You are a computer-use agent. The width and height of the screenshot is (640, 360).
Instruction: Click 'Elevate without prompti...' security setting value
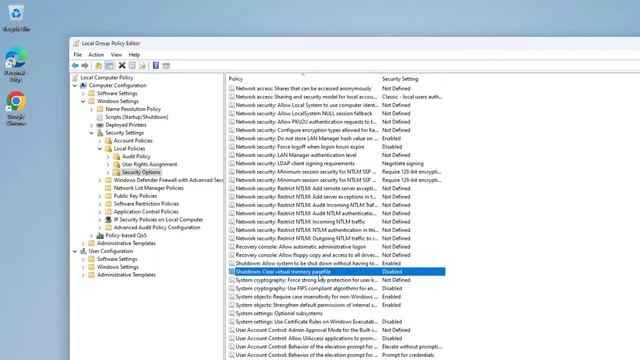[x=412, y=347]
